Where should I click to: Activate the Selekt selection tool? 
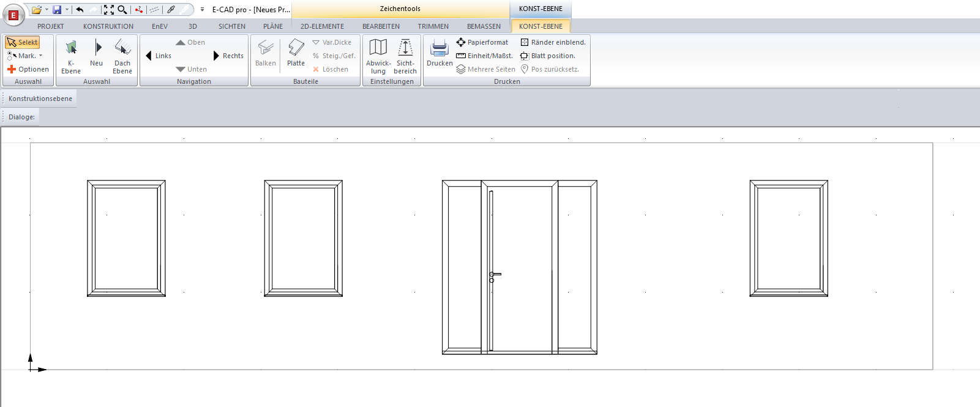click(23, 42)
